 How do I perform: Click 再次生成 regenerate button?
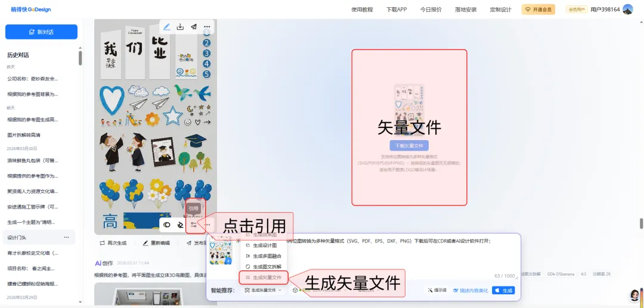(113, 243)
